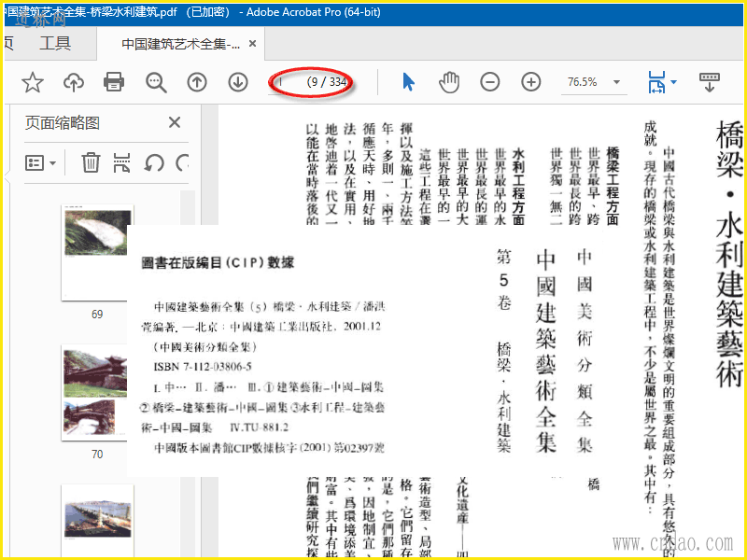Close the 页面缩略图 panel
747x560 pixels.
(175, 122)
